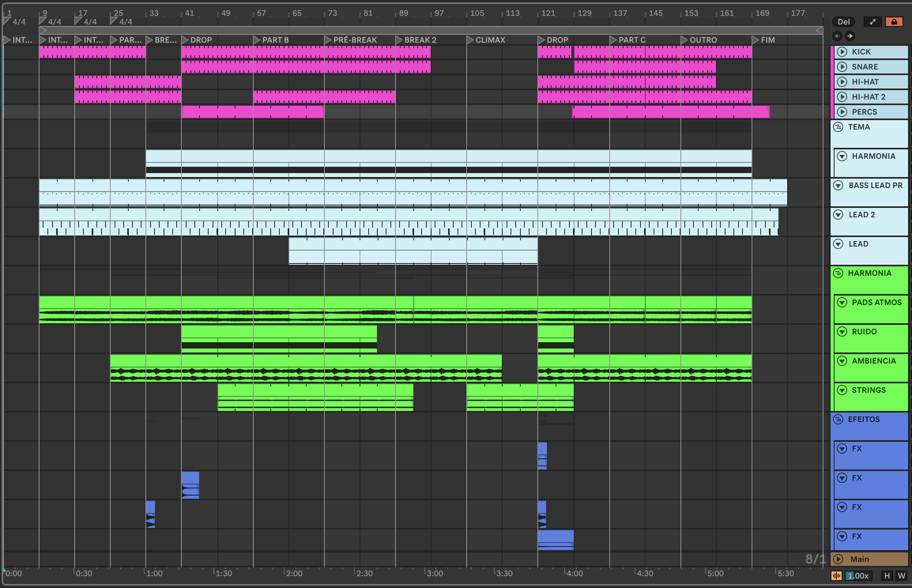Fold the STRINGS track
This screenshot has height=588, width=912.
click(842, 390)
